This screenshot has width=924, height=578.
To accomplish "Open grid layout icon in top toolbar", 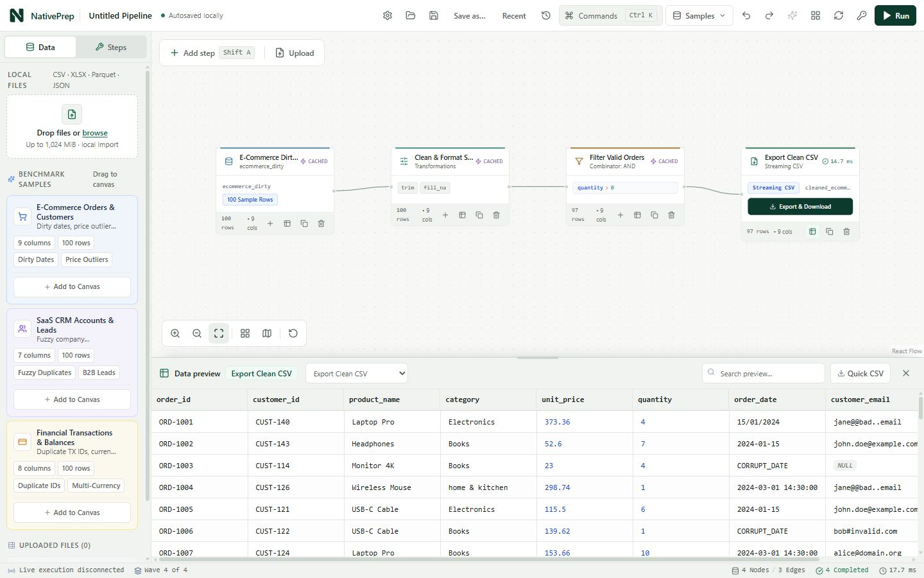I will pos(816,15).
